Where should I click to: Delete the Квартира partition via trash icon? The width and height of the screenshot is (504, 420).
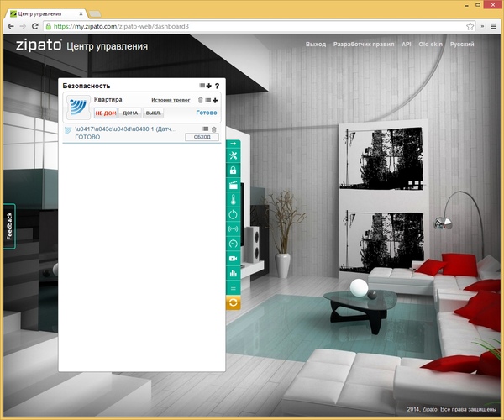(x=200, y=100)
